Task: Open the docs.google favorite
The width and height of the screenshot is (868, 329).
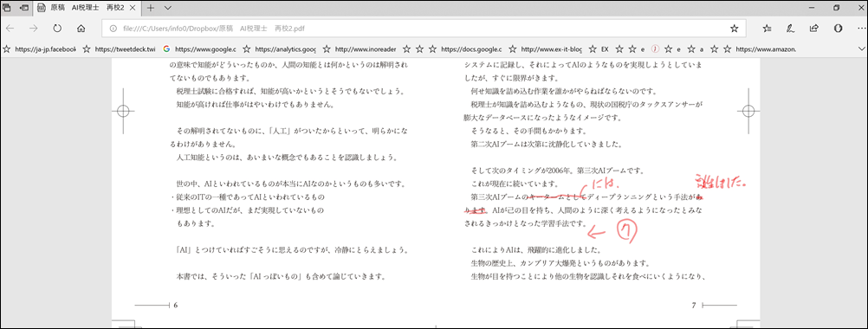Action: (x=465, y=48)
